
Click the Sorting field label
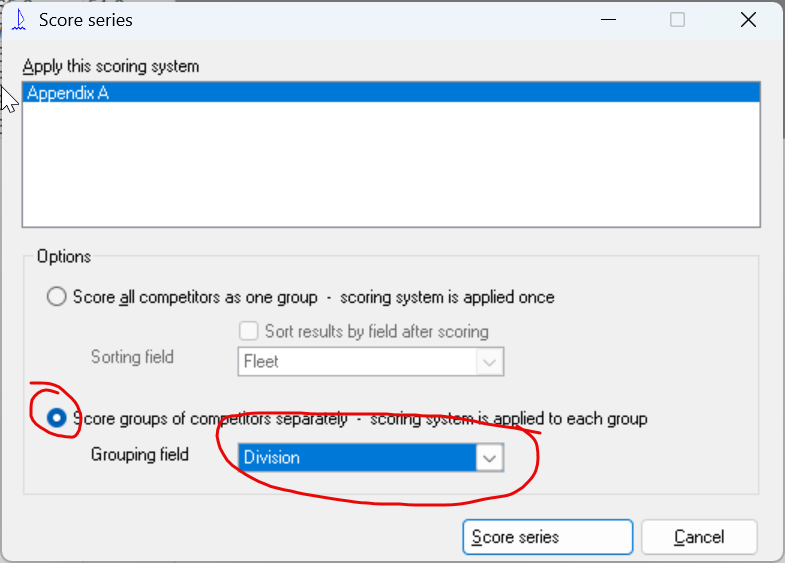[x=132, y=356]
